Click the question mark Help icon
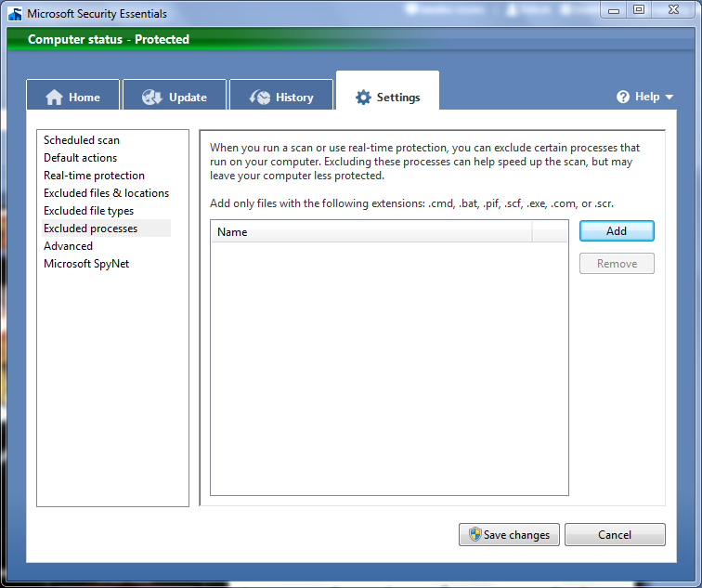 coord(623,97)
